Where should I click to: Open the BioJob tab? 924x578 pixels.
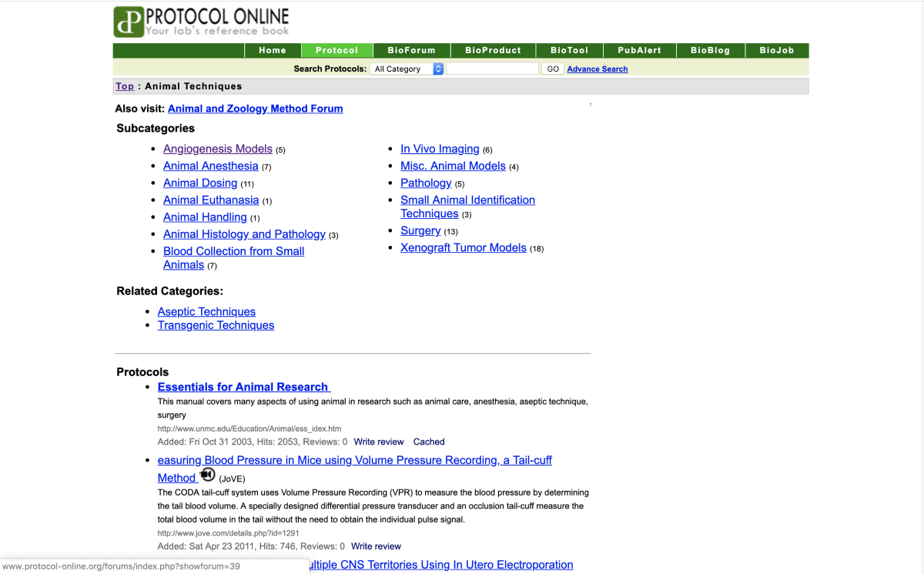[776, 50]
